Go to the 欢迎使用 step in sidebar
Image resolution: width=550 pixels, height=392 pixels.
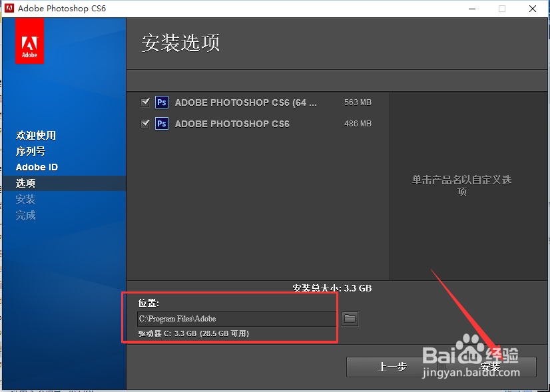(x=36, y=135)
